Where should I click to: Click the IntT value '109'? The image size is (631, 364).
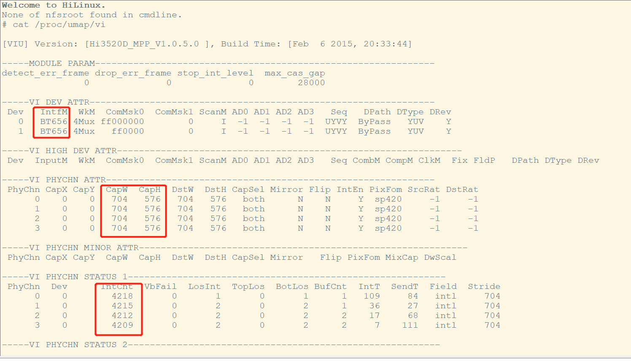(372, 296)
